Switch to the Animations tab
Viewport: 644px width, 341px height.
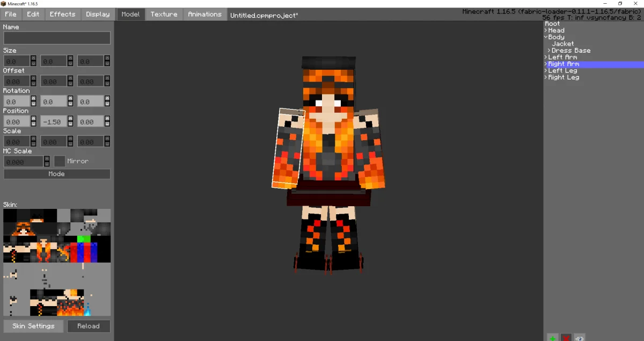coord(204,14)
